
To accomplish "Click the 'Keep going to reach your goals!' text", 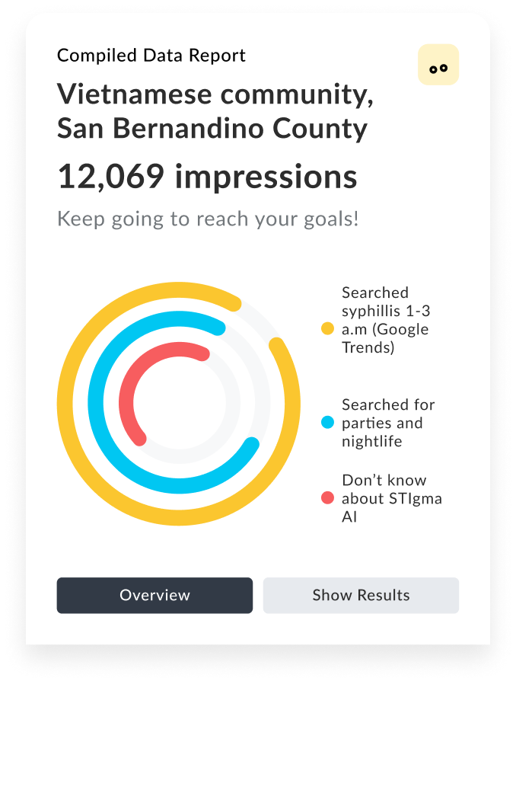I will pyautogui.click(x=208, y=219).
